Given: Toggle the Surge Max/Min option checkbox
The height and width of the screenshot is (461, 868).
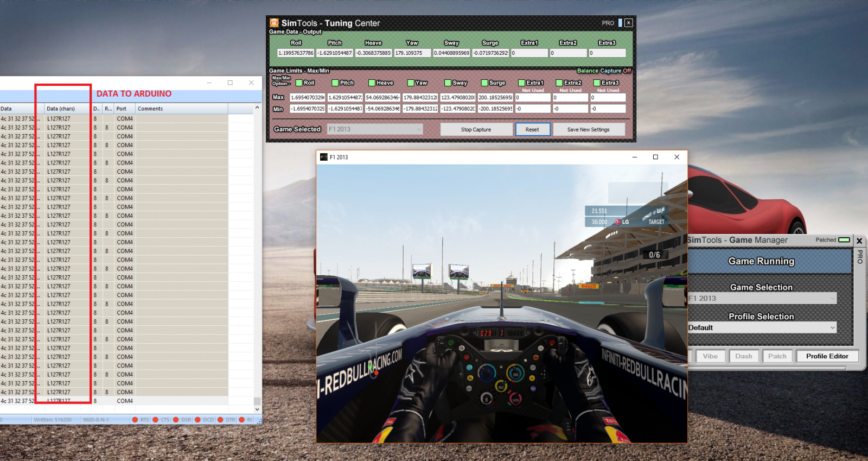Looking at the screenshot, I should coord(484,83).
